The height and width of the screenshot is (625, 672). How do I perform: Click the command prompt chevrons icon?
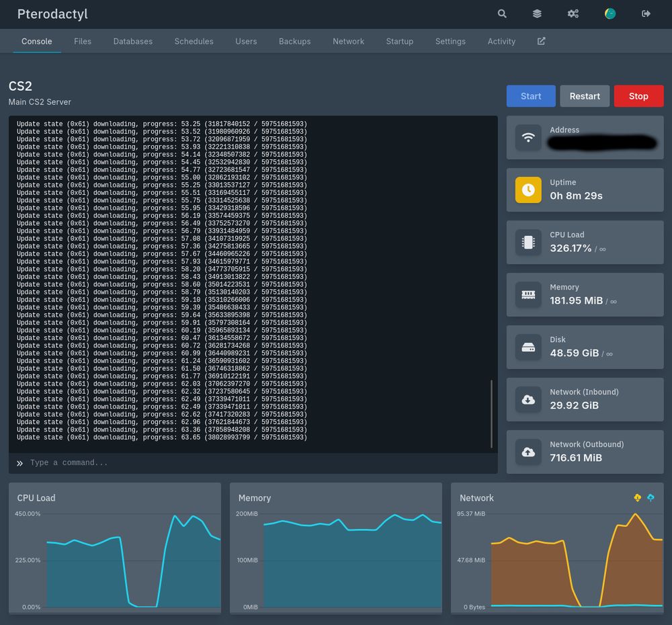[19, 463]
